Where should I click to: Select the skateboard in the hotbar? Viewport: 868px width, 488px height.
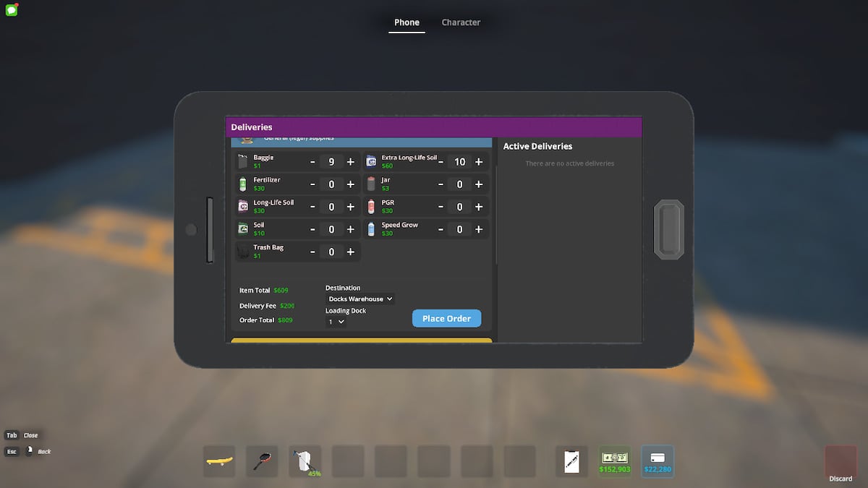click(x=219, y=461)
